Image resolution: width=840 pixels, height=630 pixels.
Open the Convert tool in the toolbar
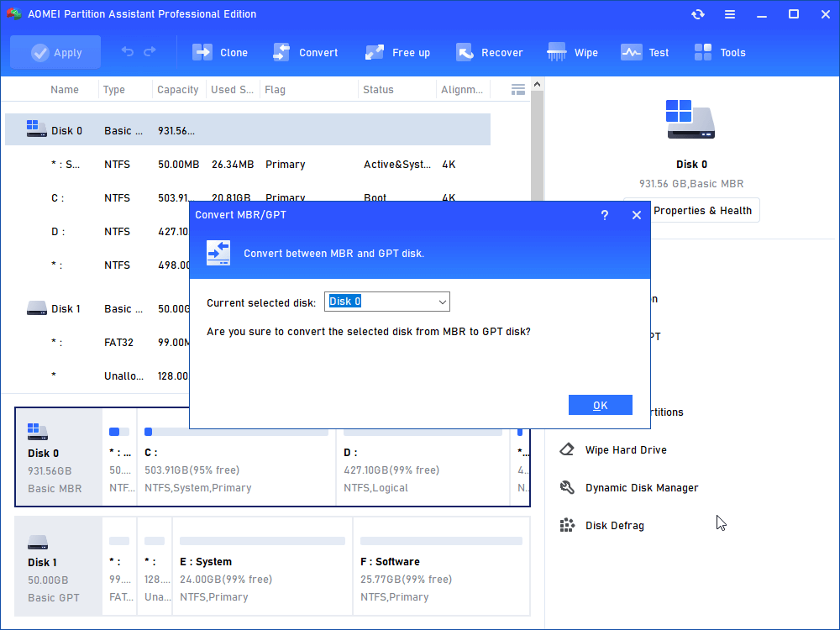pyautogui.click(x=281, y=52)
